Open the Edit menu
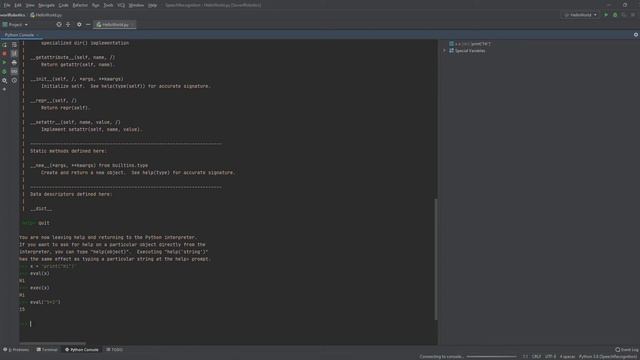The width and height of the screenshot is (640, 360). [18, 5]
